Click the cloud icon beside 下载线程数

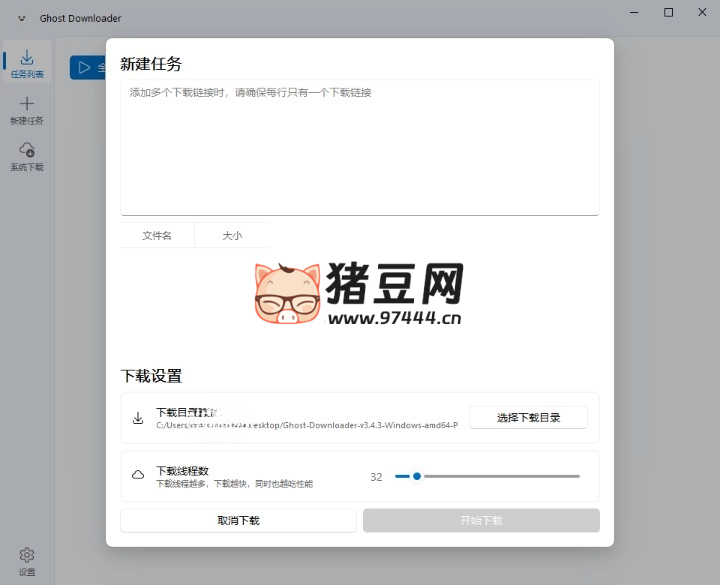[x=138, y=476]
